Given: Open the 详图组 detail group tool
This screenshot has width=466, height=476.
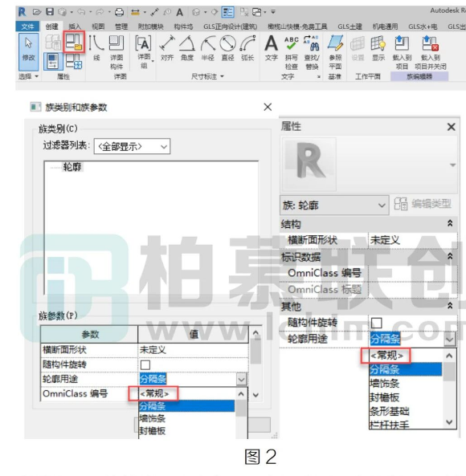Looking at the screenshot, I should (x=144, y=51).
